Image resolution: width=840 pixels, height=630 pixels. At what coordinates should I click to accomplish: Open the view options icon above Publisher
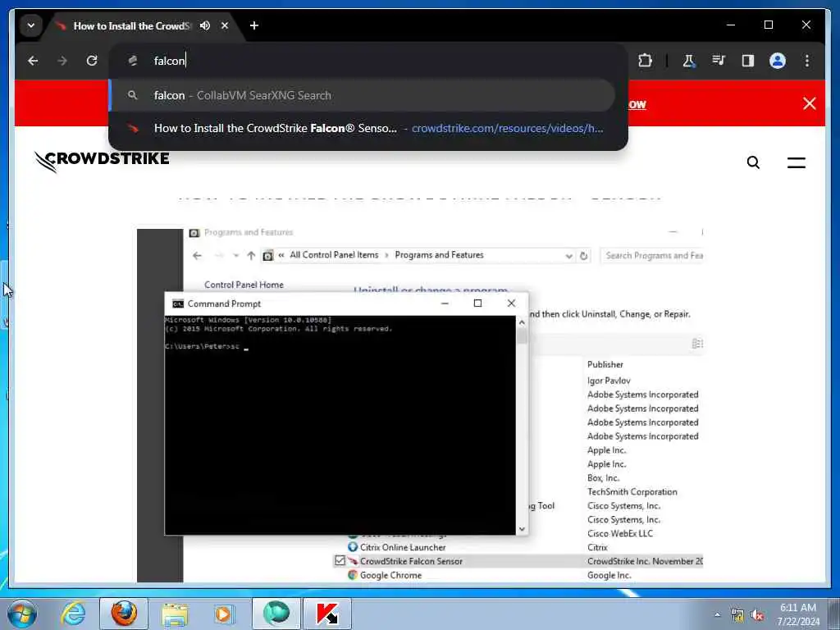click(697, 344)
